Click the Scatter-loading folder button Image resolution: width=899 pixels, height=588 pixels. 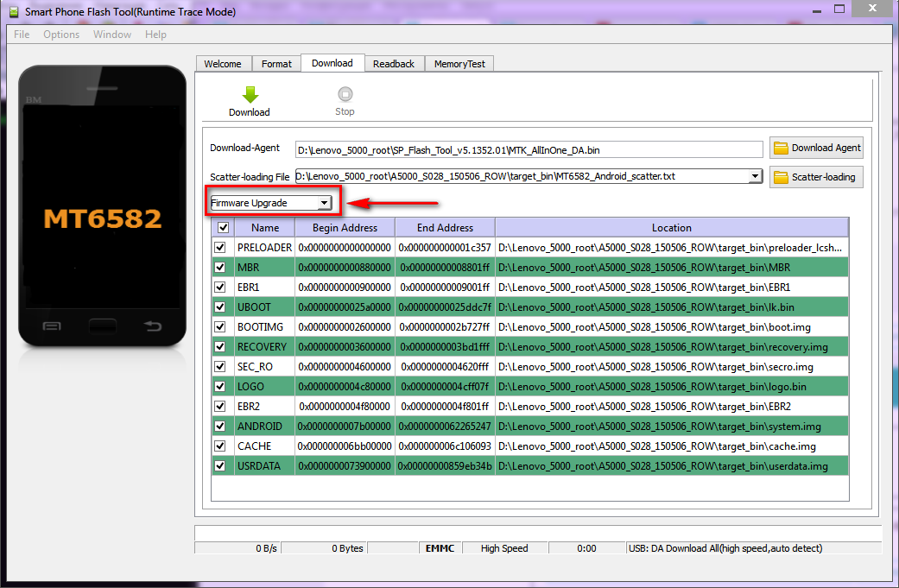(816, 177)
